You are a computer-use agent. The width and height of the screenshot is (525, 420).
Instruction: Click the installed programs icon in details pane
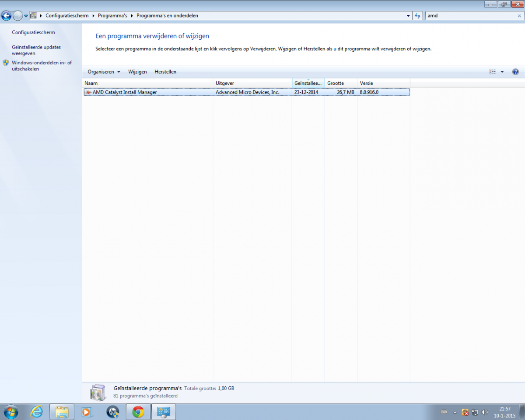click(x=98, y=392)
